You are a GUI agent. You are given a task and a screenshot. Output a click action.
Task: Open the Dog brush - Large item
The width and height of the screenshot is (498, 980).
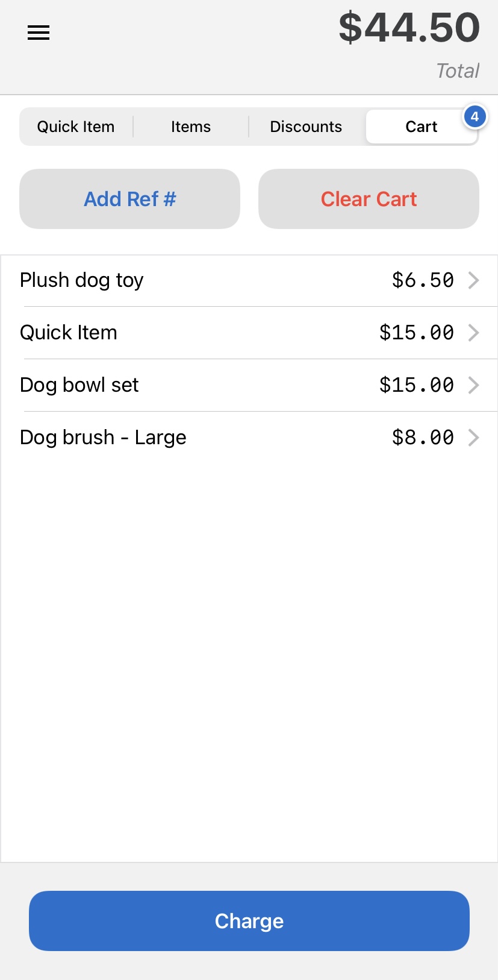tap(249, 438)
